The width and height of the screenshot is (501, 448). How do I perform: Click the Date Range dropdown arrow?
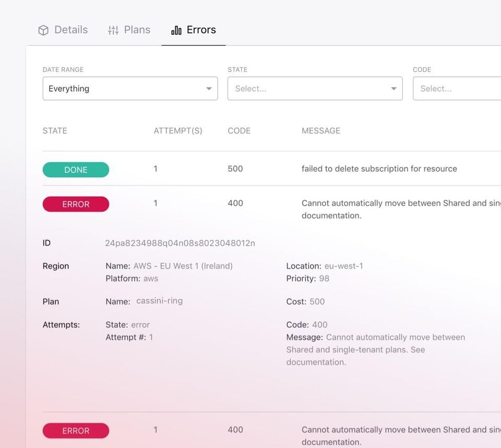pos(209,89)
